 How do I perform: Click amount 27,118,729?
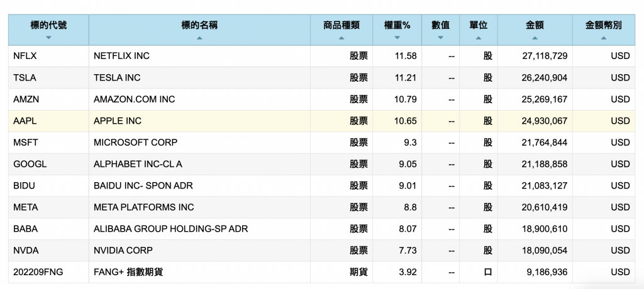[x=545, y=56]
